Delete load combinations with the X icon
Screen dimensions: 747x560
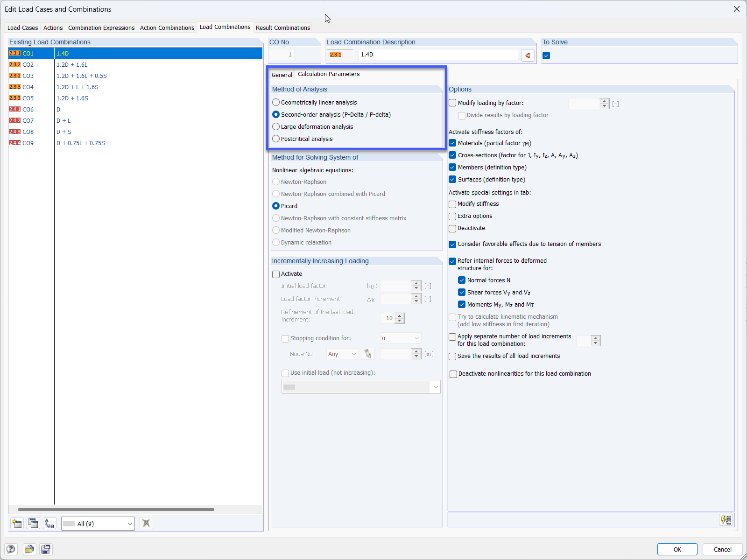146,523
